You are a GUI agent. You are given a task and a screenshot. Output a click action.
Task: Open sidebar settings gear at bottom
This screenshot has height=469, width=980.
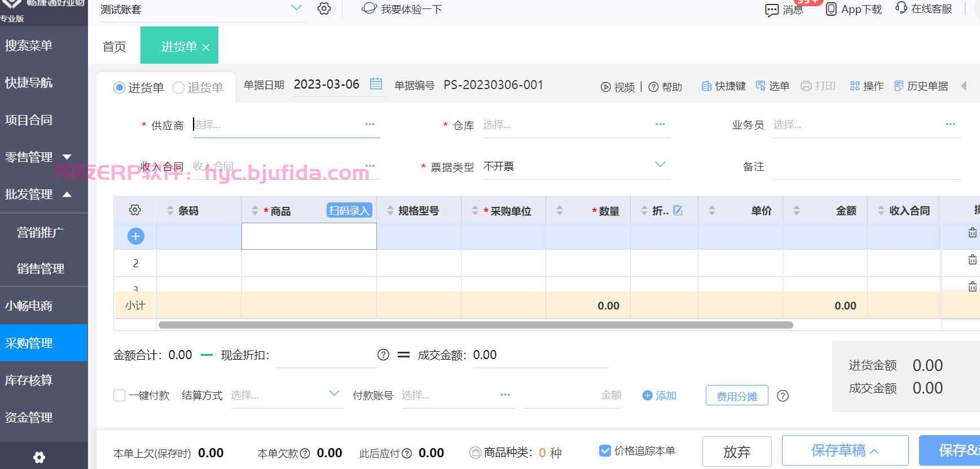tap(39, 457)
